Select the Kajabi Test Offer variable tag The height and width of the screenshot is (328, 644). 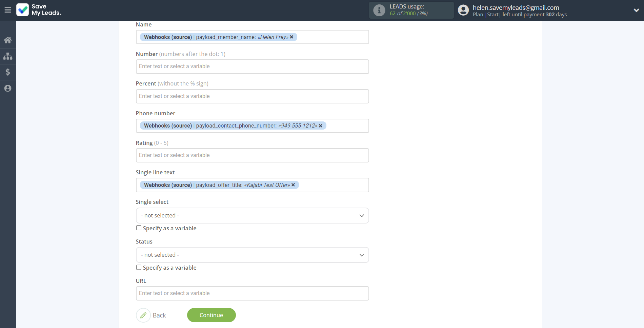219,185
